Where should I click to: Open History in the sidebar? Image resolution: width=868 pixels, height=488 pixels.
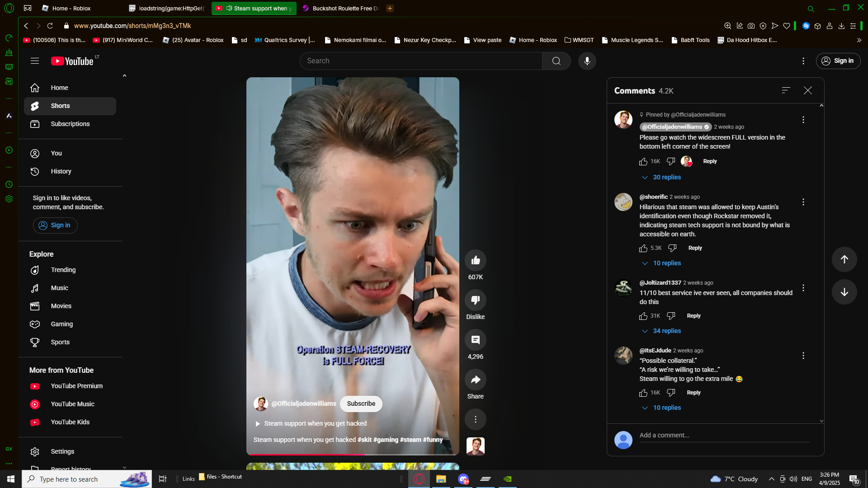tap(70, 171)
